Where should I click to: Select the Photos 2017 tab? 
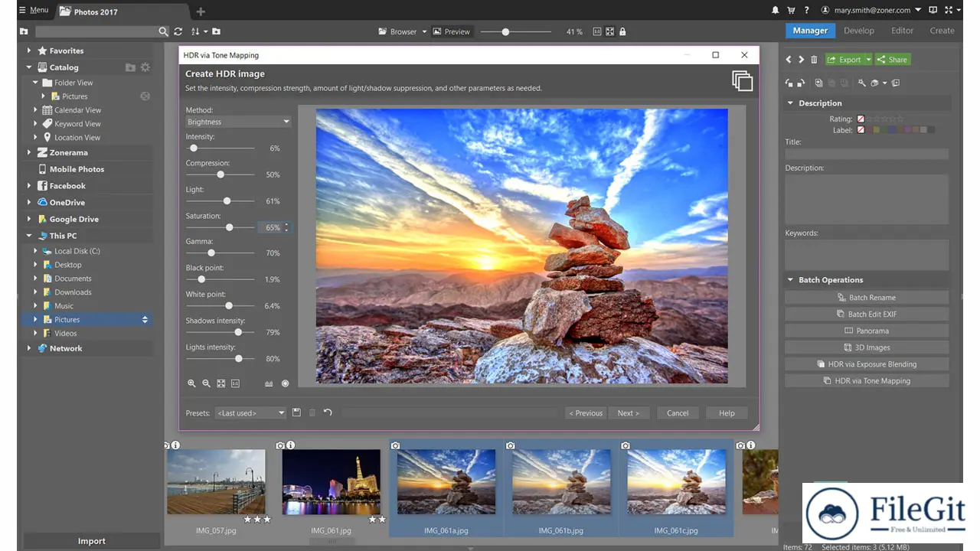(124, 11)
